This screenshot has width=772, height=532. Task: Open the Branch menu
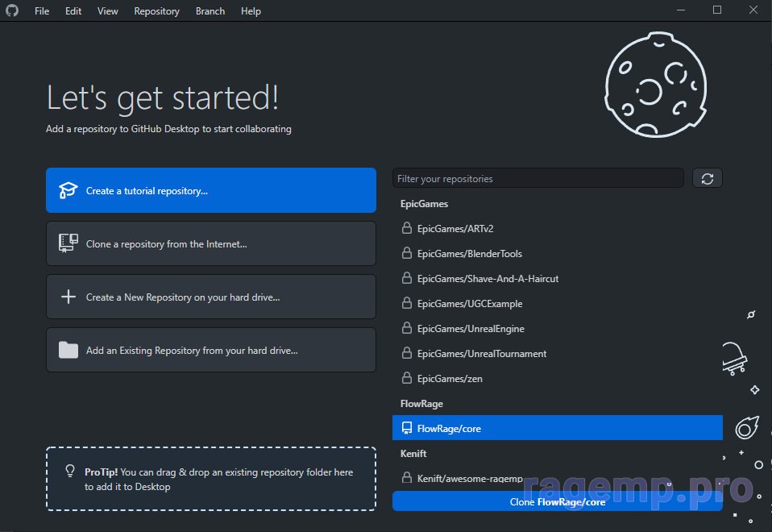coord(210,10)
